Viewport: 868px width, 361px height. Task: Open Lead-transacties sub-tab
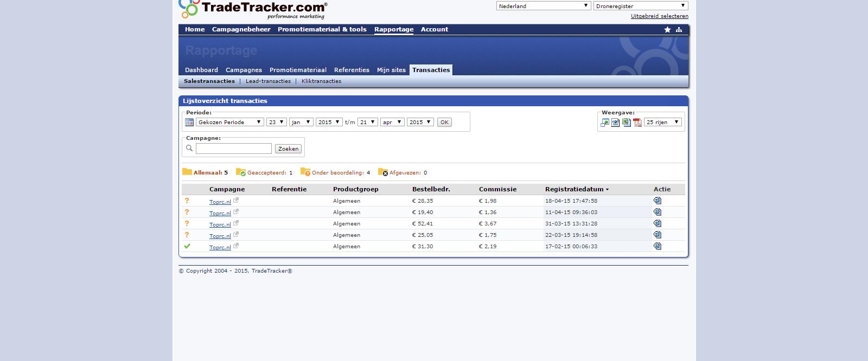(x=268, y=81)
